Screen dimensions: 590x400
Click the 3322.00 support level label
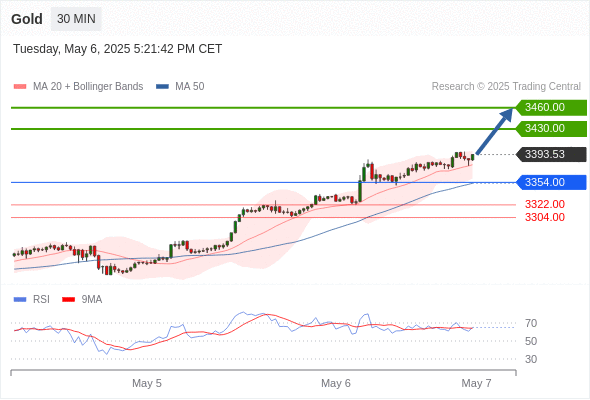coord(545,204)
